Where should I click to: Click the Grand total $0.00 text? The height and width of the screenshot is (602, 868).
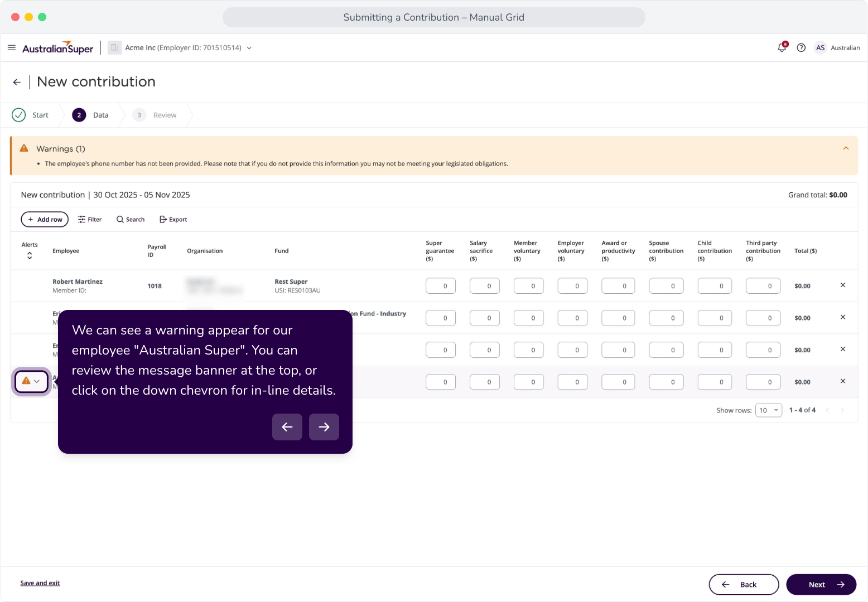coord(818,195)
